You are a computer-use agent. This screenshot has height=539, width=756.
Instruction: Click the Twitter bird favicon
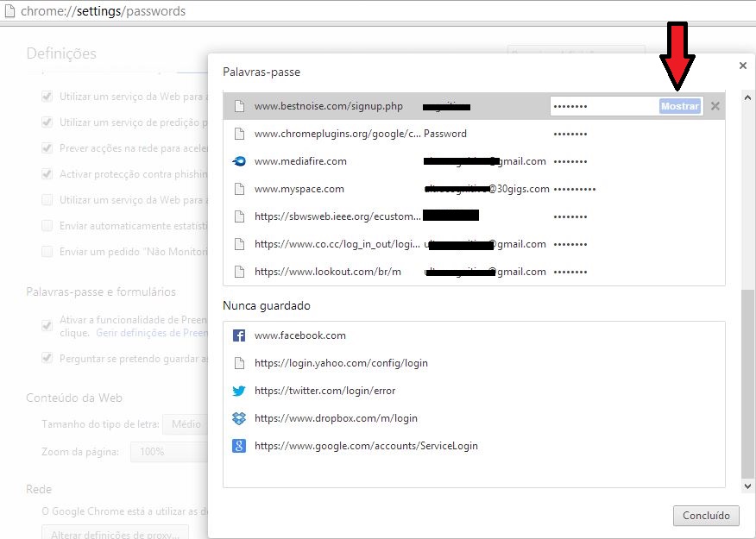239,391
